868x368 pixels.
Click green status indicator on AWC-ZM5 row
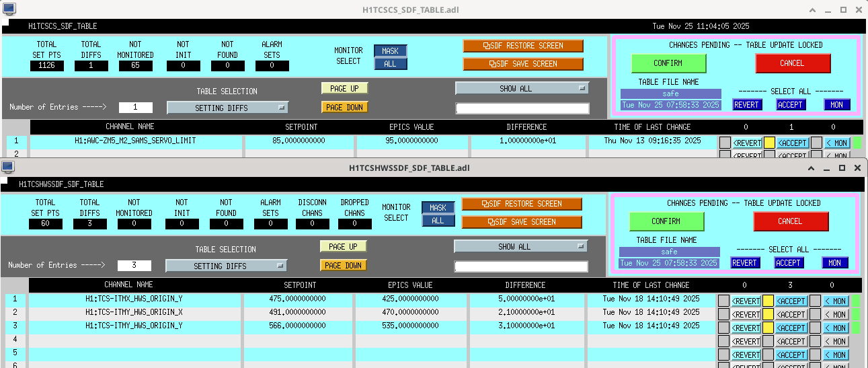pos(857,143)
